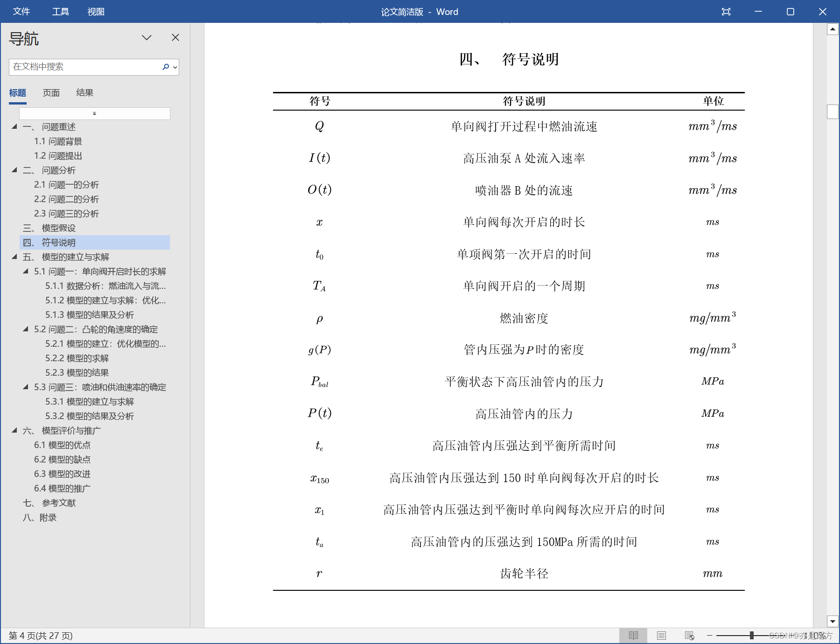The height and width of the screenshot is (644, 840).
Task: Click table cell 燃油密度
Action: coord(524,318)
